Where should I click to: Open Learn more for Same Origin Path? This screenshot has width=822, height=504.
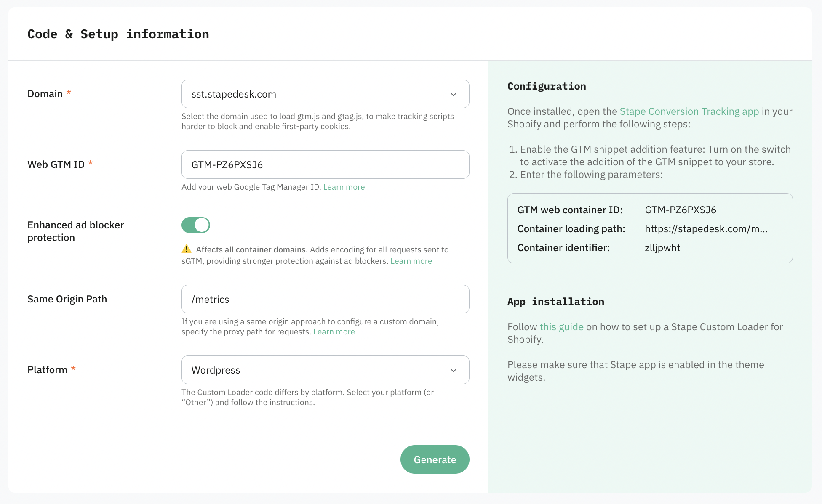click(x=334, y=332)
